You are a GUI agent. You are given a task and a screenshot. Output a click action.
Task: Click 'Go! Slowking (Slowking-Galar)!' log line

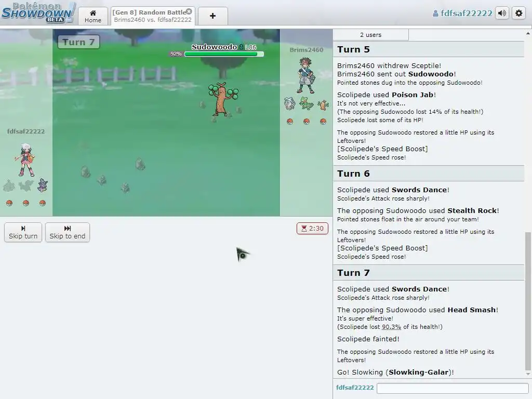click(395, 372)
